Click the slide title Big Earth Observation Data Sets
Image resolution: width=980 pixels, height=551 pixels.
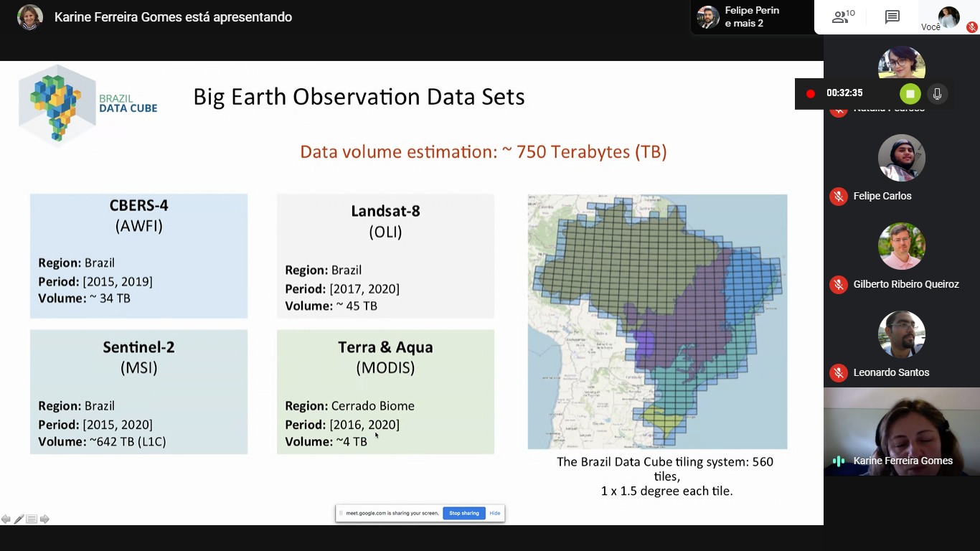pos(359,97)
